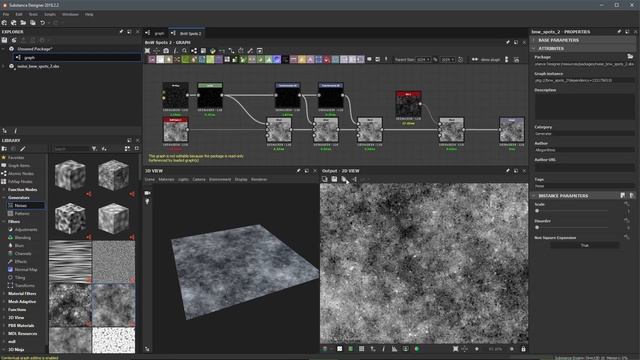Viewport: 640px width, 360px height.
Task: Toggle the camera icon in 3D View sidebar
Action: coord(147,193)
